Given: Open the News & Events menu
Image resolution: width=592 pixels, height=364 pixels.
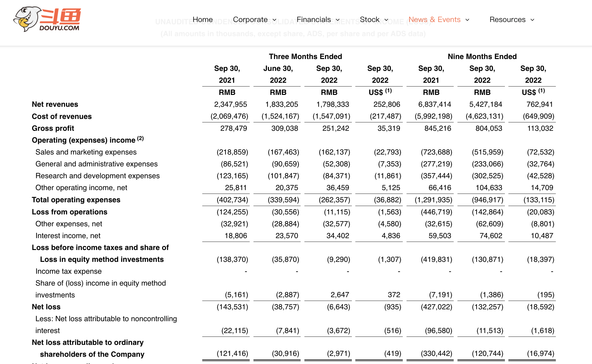Looking at the screenshot, I should [x=434, y=20].
